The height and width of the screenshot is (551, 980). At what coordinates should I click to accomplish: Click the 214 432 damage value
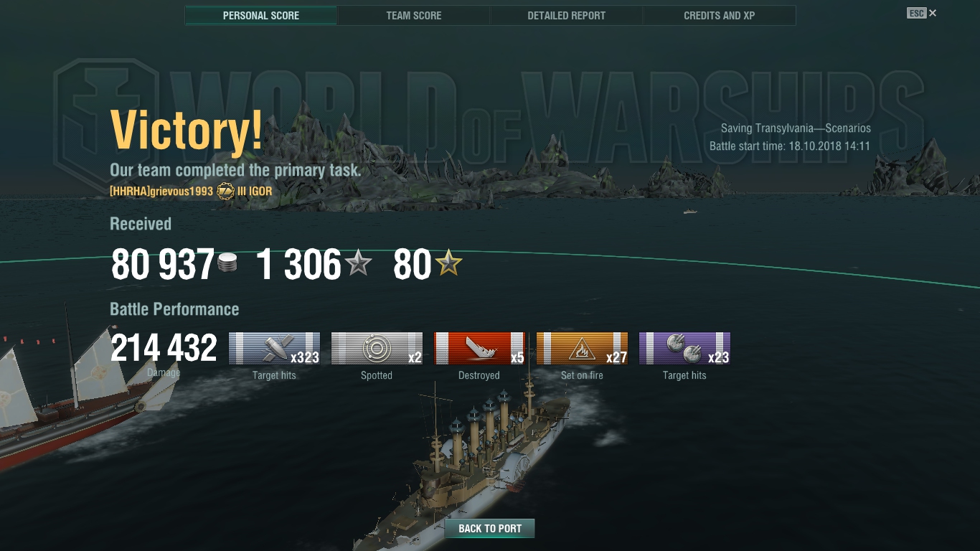coord(164,348)
